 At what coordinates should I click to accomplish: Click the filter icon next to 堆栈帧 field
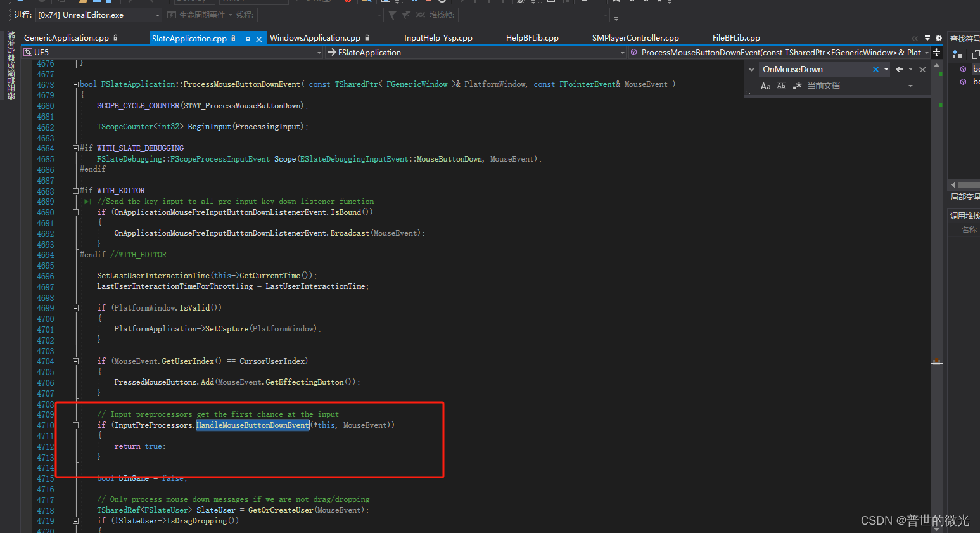(392, 15)
